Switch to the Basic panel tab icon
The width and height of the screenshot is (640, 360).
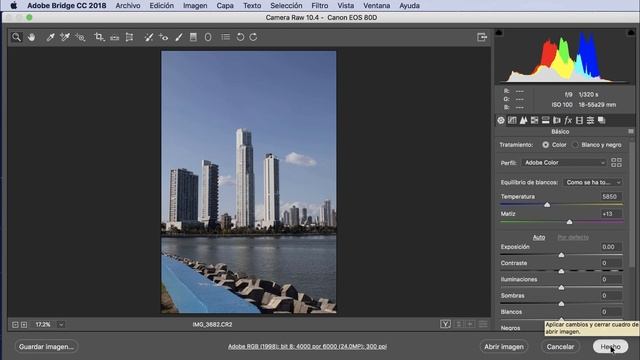pyautogui.click(x=501, y=120)
